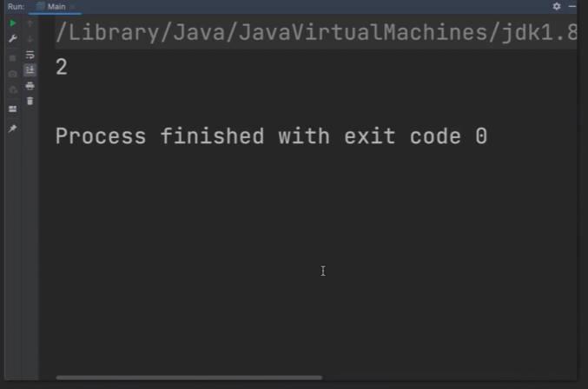
Task: Click the camera thread dump icon
Action: tap(12, 74)
